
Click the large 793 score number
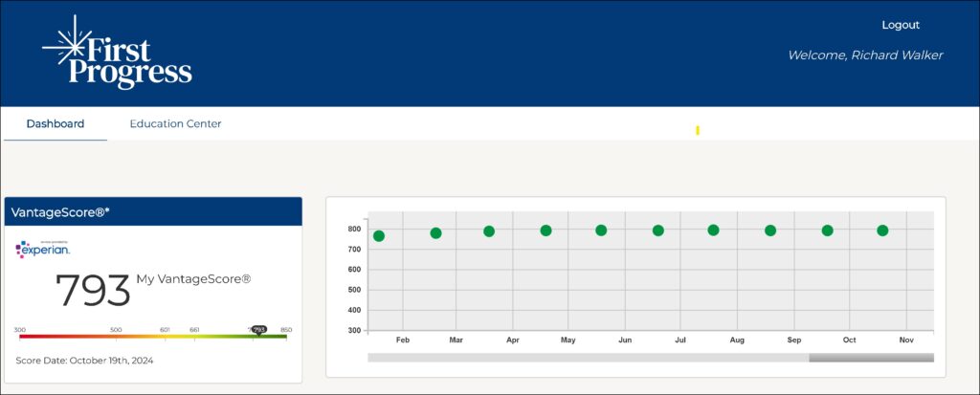point(93,290)
